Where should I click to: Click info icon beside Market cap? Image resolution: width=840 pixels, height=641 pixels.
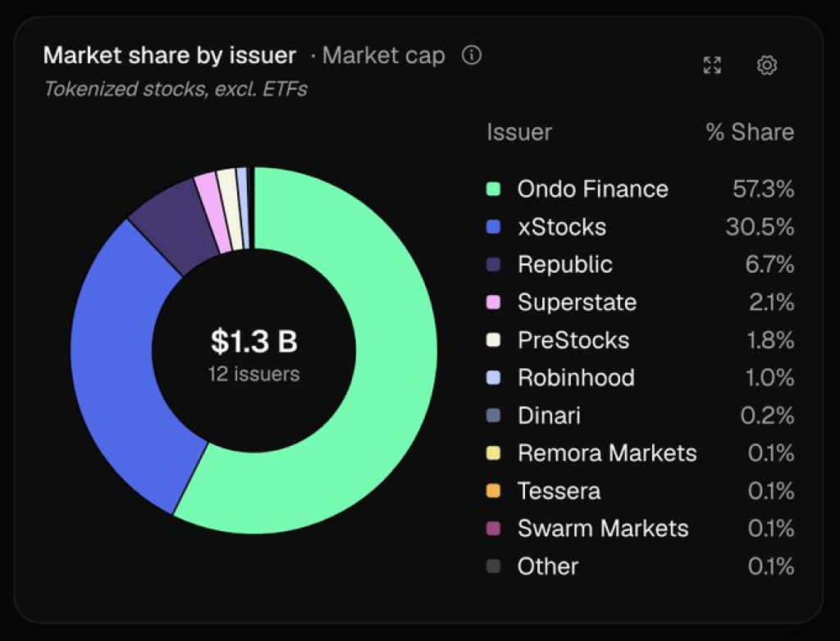[x=472, y=55]
